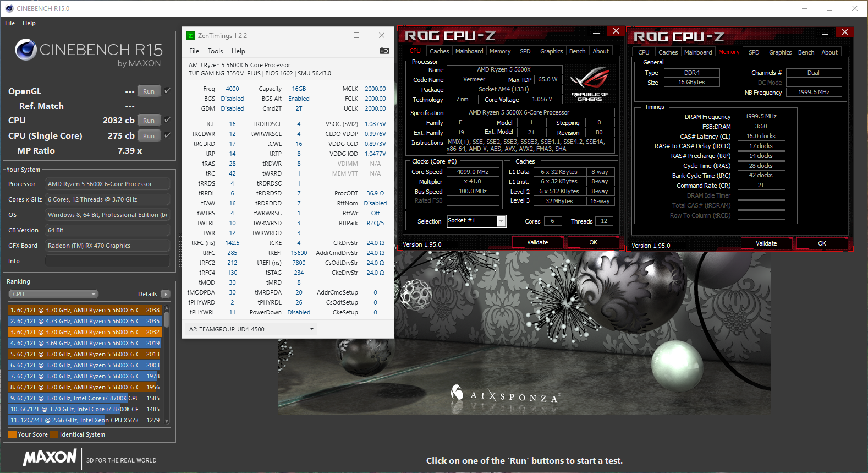This screenshot has height=473, width=868.
Task: Open the A2 TEAMGROUP-UD4-4500 module dropdown
Action: (x=251, y=329)
